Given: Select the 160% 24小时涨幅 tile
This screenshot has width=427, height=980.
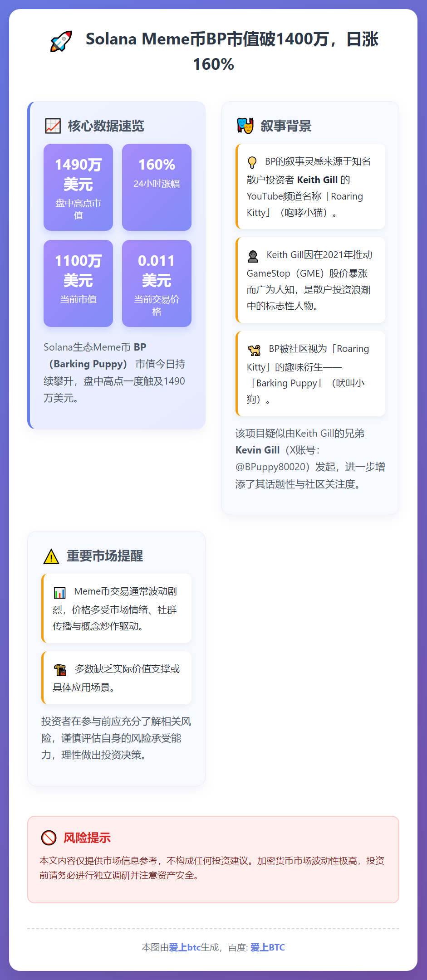Looking at the screenshot, I should pos(157,187).
